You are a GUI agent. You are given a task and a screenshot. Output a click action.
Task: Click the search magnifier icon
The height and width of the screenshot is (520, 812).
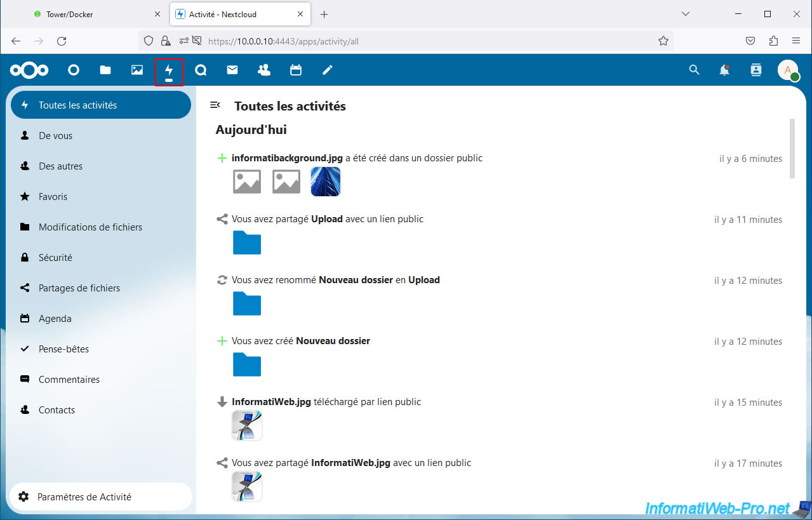(694, 70)
